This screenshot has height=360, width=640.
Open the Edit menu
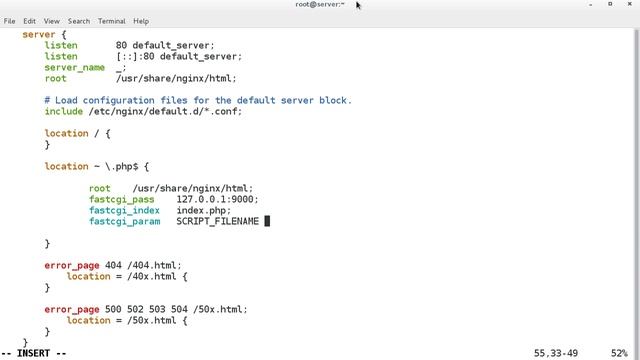coord(29,21)
